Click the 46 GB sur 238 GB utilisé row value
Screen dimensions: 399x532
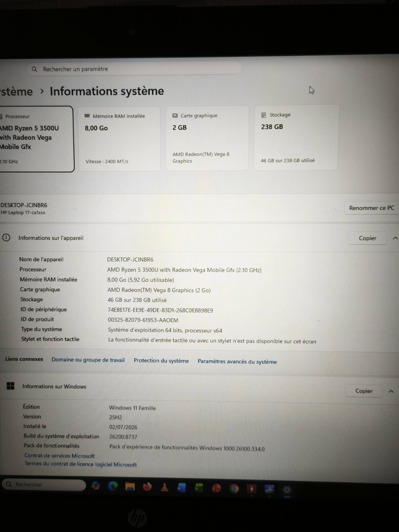[x=137, y=300]
